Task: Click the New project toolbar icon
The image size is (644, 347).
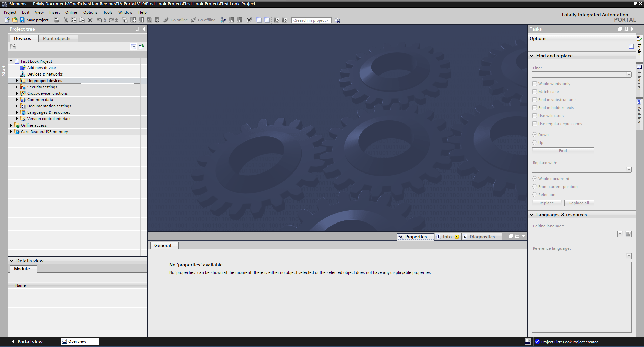Action: [7, 20]
